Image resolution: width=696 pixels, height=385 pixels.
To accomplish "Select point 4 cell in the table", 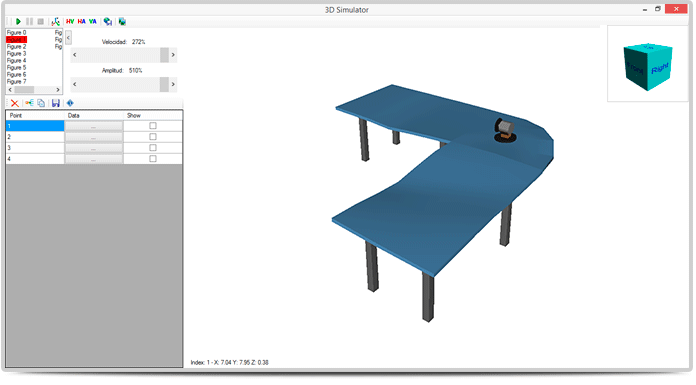I will point(35,159).
